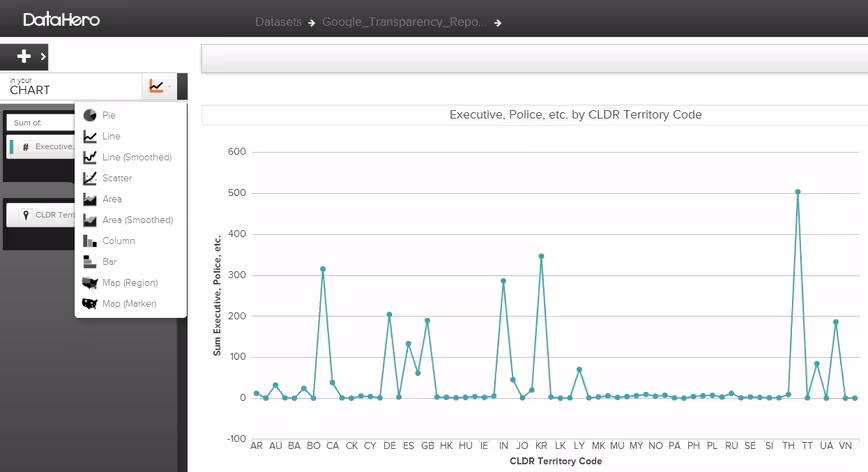Choose the Line chart icon
The height and width of the screenshot is (472, 868).
pos(90,136)
